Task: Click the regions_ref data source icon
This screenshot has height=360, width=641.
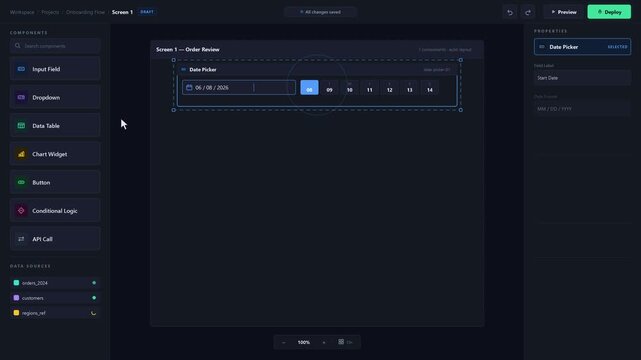Action: click(x=16, y=313)
